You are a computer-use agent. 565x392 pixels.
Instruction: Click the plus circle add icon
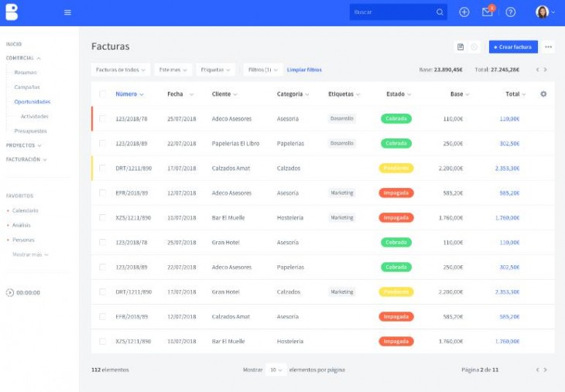[464, 12]
